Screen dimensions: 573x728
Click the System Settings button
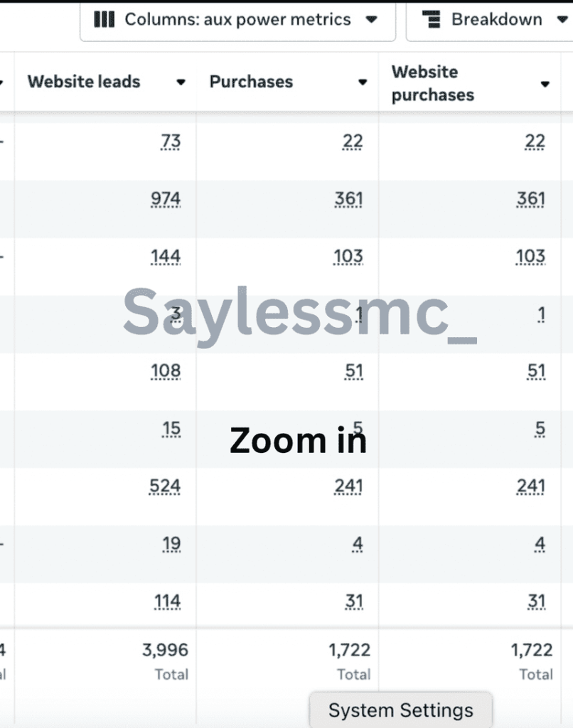401,710
